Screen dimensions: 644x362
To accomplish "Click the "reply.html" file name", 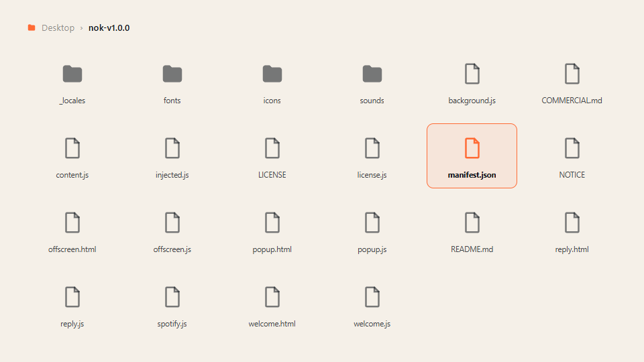I will 572,249.
